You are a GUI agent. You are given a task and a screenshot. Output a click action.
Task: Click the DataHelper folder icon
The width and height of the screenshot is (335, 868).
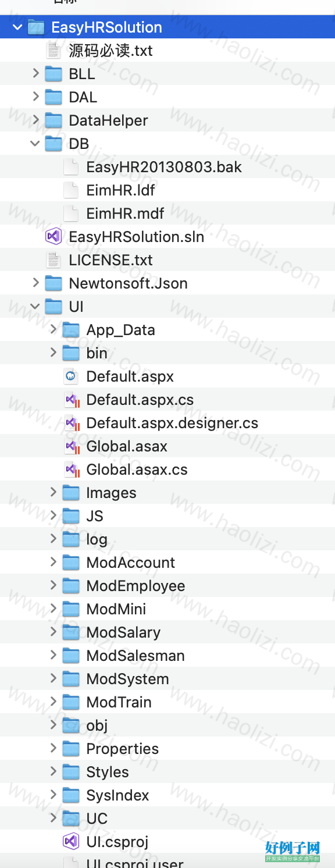(54, 120)
